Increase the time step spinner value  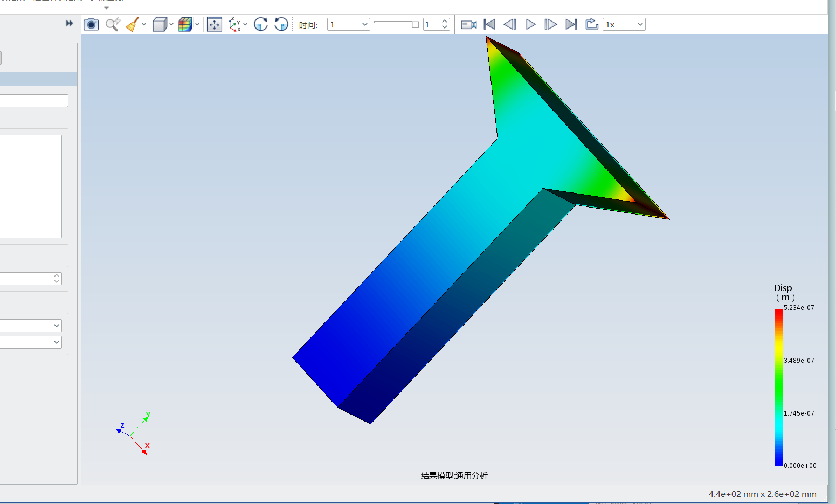(x=445, y=22)
